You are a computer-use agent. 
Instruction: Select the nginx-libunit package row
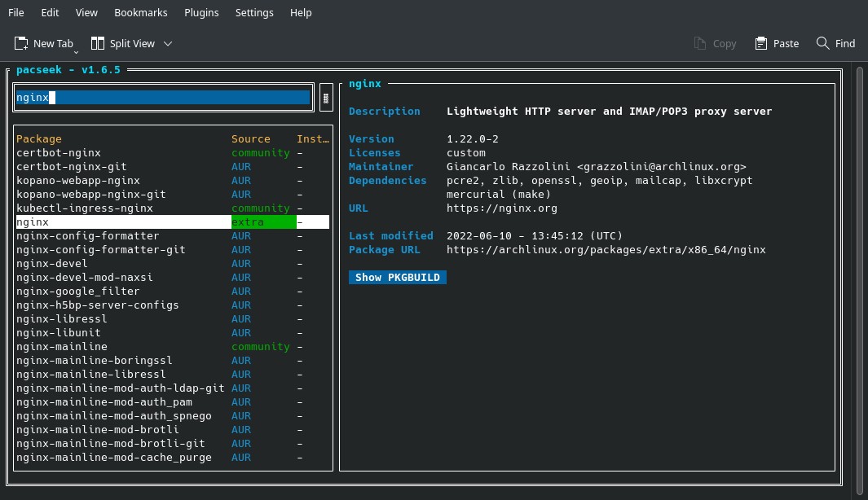pos(173,332)
